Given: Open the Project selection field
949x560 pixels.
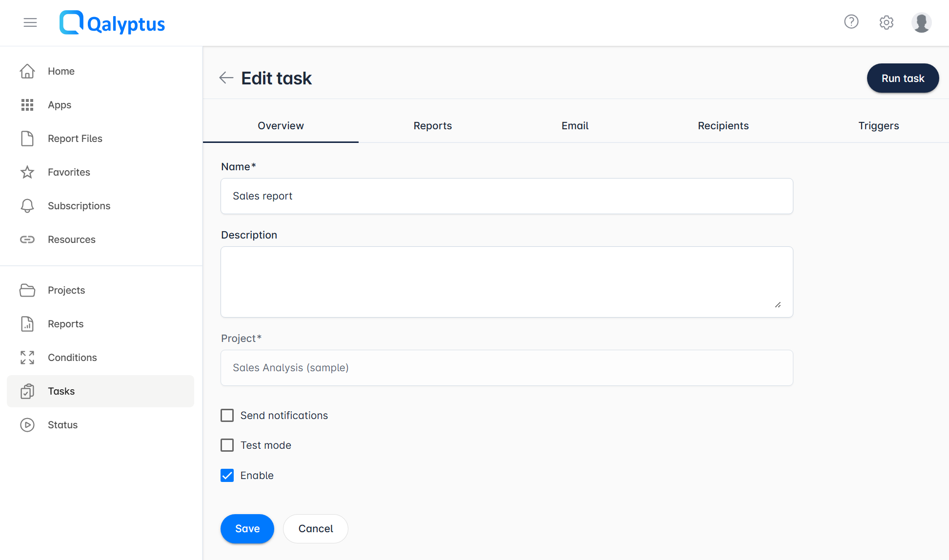Looking at the screenshot, I should tap(506, 368).
